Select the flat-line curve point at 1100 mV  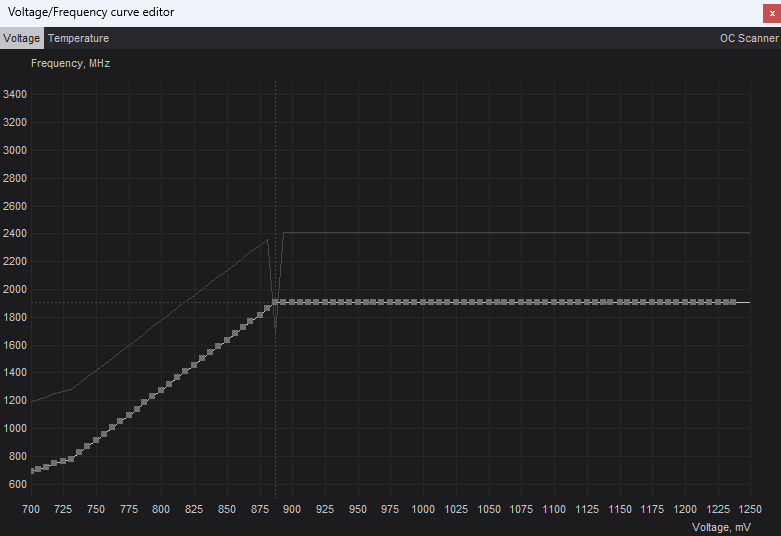(x=553, y=302)
